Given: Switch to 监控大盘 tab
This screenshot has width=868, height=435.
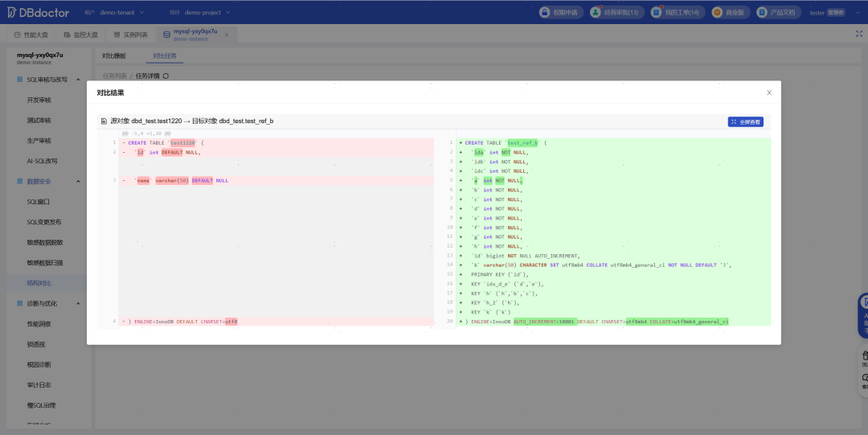Looking at the screenshot, I should click(x=81, y=35).
